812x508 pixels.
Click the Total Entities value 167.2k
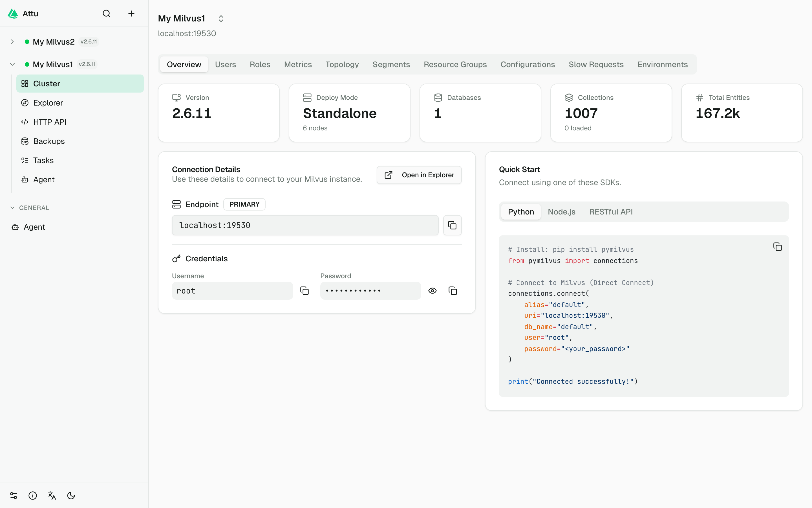pos(718,113)
